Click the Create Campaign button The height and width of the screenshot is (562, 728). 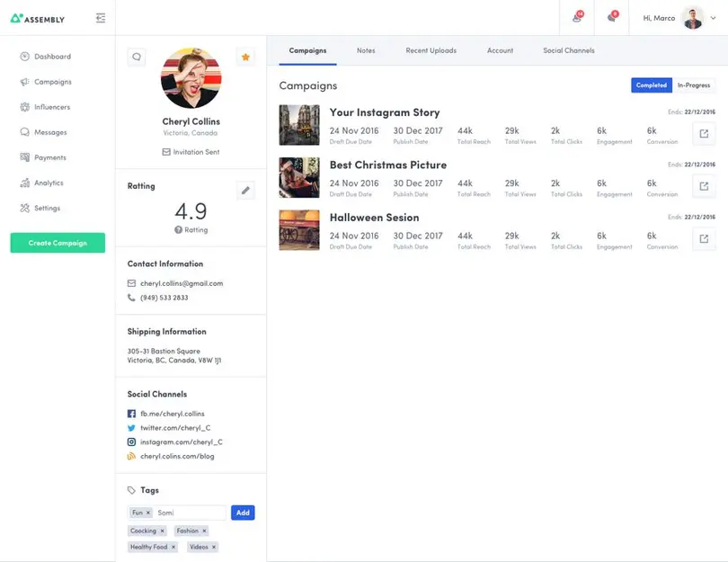(58, 243)
